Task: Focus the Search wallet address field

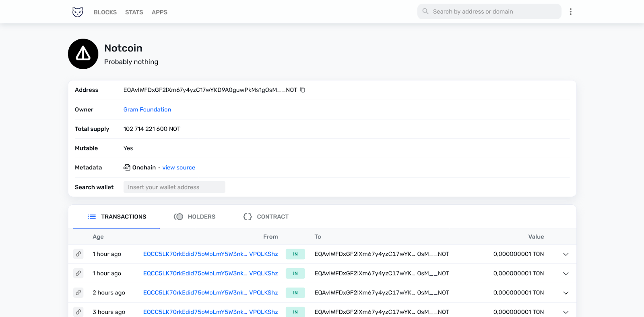Action: (174, 187)
